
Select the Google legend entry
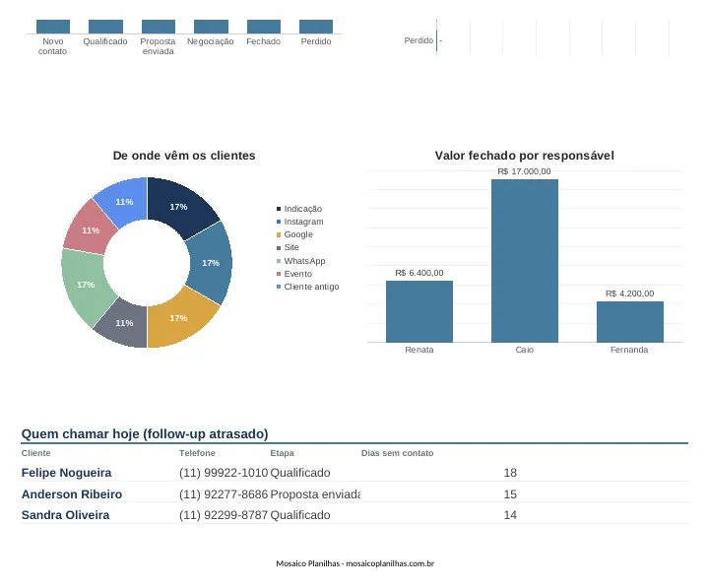click(294, 234)
